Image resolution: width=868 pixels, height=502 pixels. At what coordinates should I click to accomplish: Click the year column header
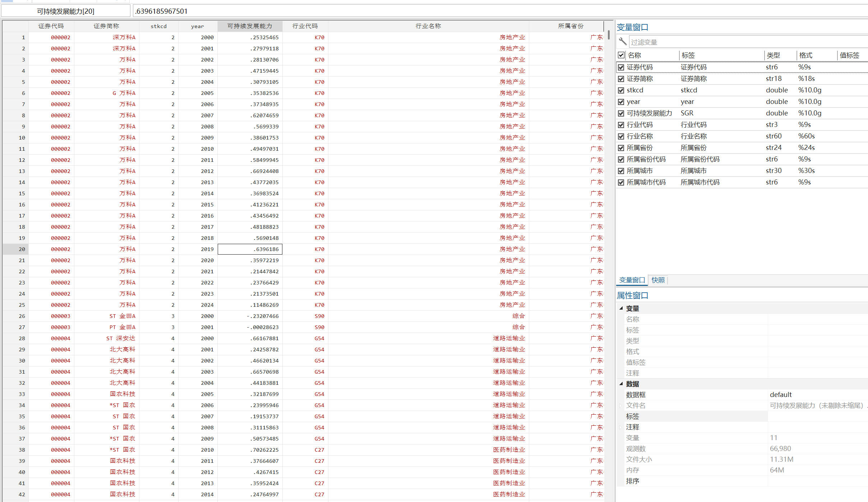click(198, 26)
